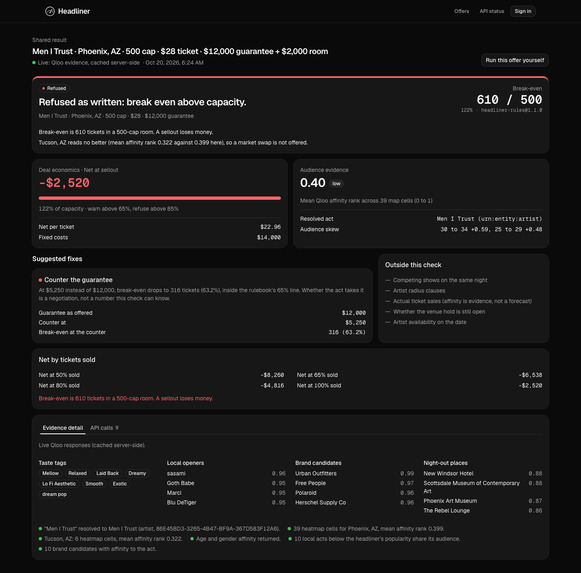Select the Relaxed taste tag
581x573 pixels.
tap(77, 473)
